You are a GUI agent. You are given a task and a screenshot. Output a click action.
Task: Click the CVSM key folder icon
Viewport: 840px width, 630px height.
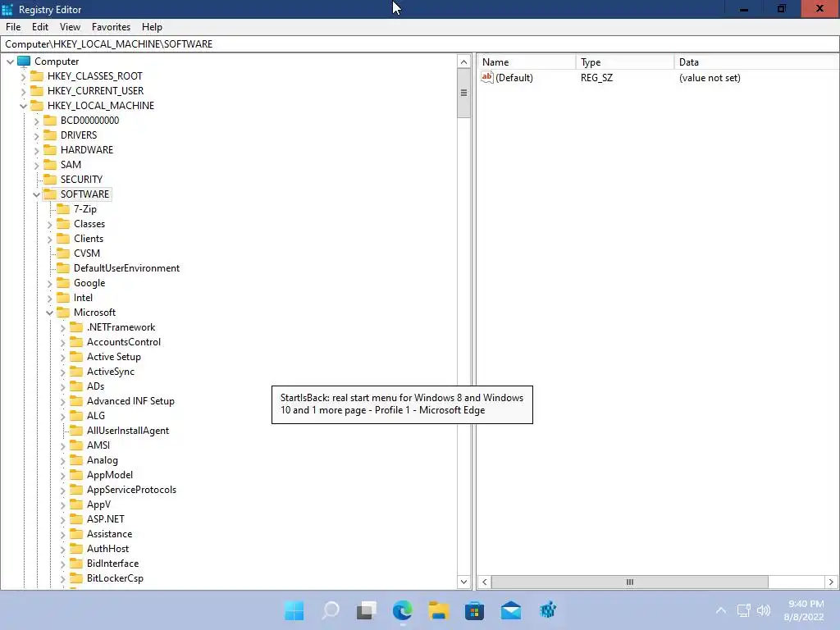[x=63, y=253]
